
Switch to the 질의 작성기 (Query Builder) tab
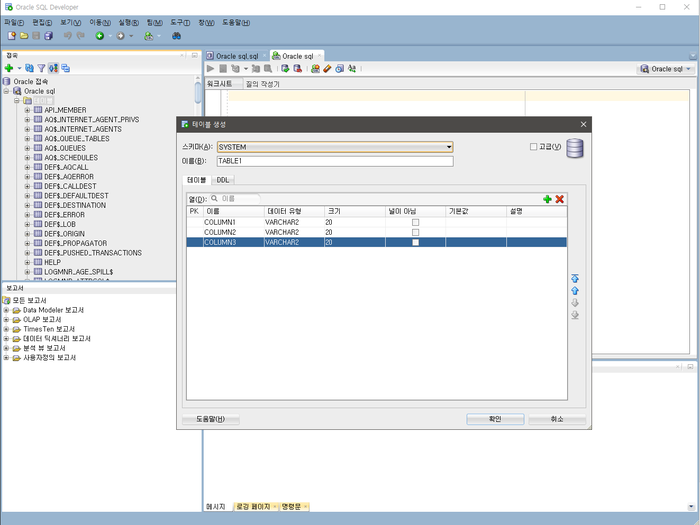pos(262,84)
